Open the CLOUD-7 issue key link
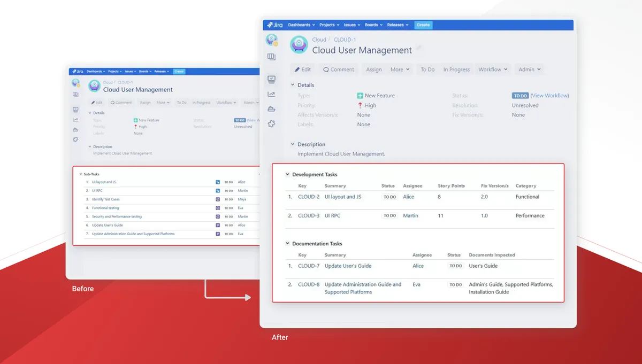642x364 pixels. [309, 266]
